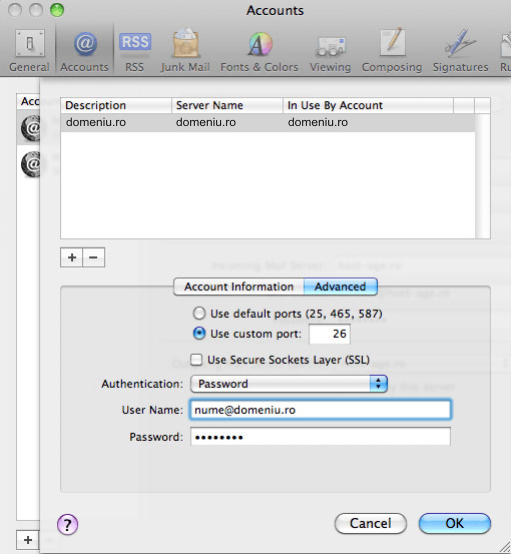Click the first account icon in background sidebar
The image size is (511, 554).
(x=30, y=128)
